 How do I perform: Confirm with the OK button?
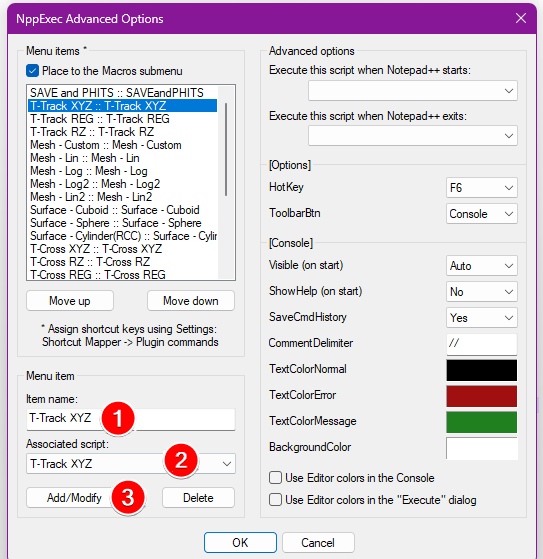240,542
